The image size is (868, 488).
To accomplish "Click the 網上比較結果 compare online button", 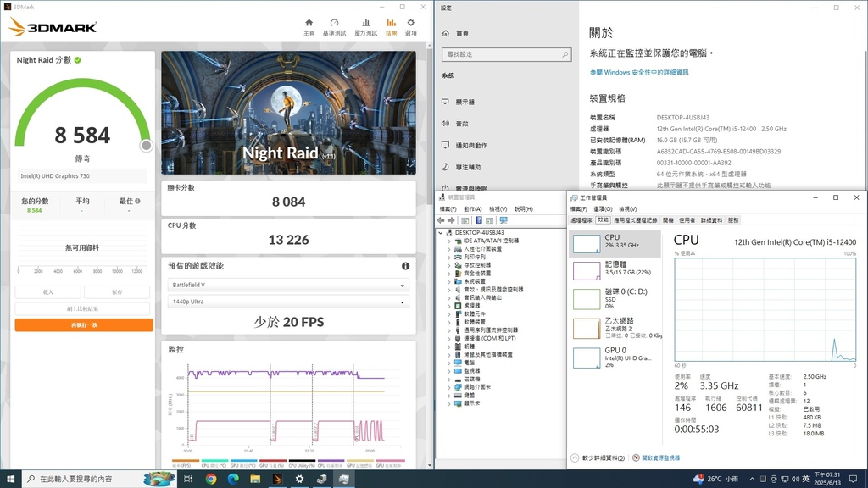I will point(82,308).
